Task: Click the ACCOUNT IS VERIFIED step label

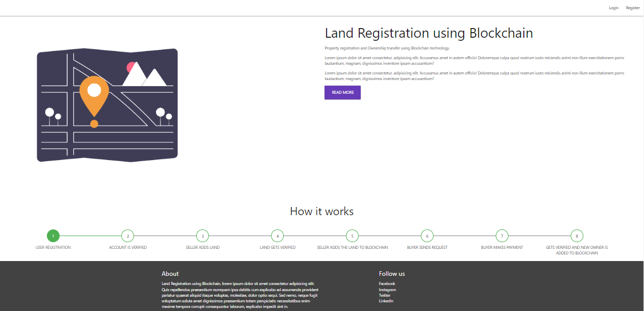Action: click(128, 247)
